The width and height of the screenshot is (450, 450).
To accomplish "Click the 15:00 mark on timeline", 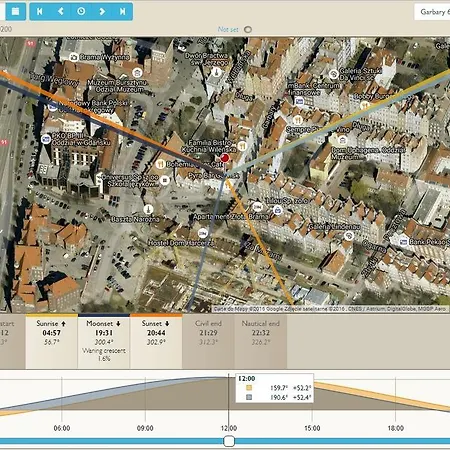I will click(312, 428).
